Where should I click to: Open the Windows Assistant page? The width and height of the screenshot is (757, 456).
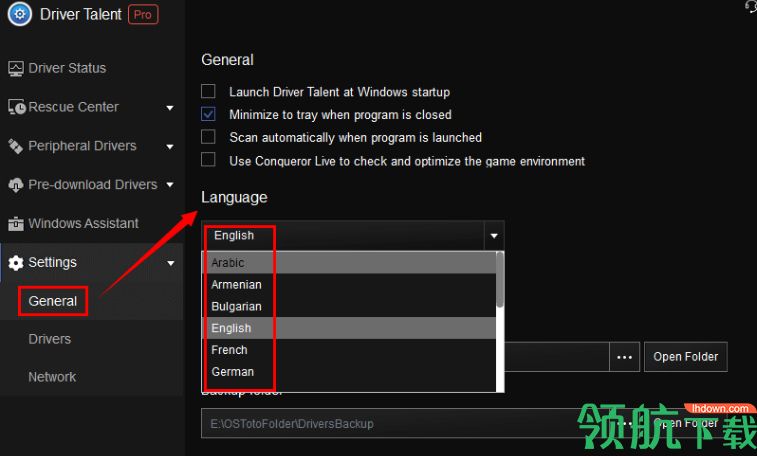(84, 223)
